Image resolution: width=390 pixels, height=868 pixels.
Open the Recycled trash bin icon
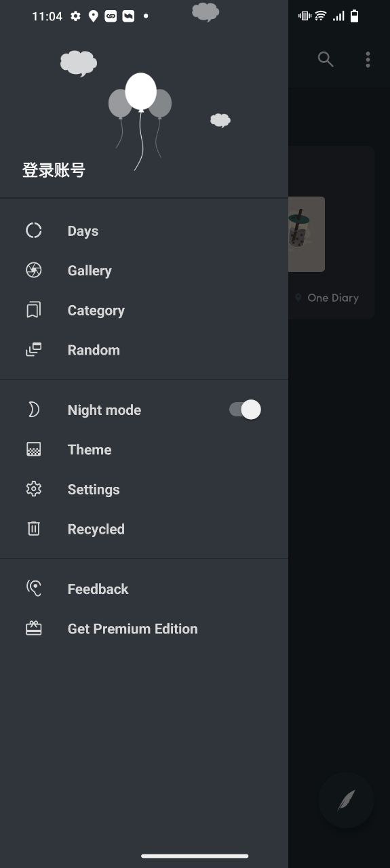(x=34, y=528)
